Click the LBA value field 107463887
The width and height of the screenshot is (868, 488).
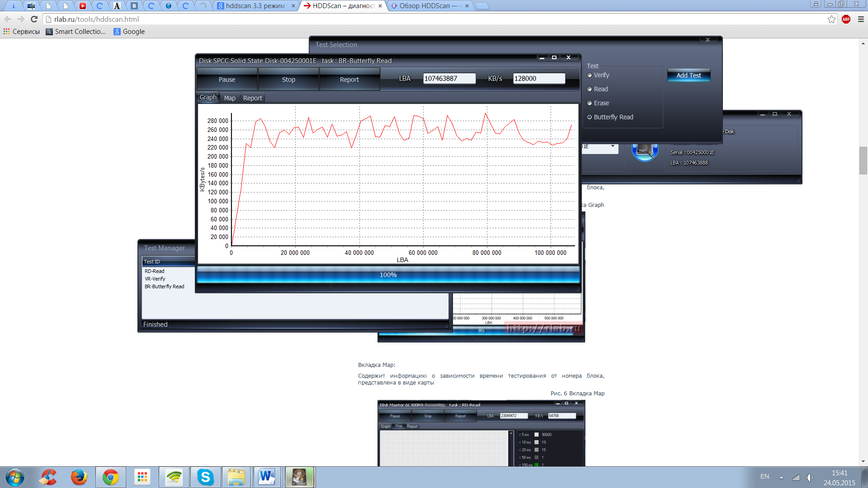click(x=449, y=79)
